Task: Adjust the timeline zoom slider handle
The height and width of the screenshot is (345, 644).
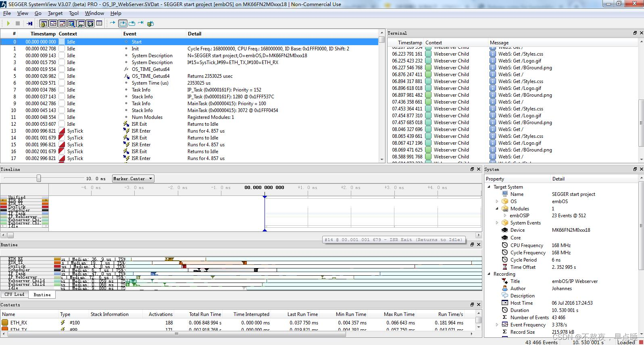Action: pyautogui.click(x=39, y=178)
